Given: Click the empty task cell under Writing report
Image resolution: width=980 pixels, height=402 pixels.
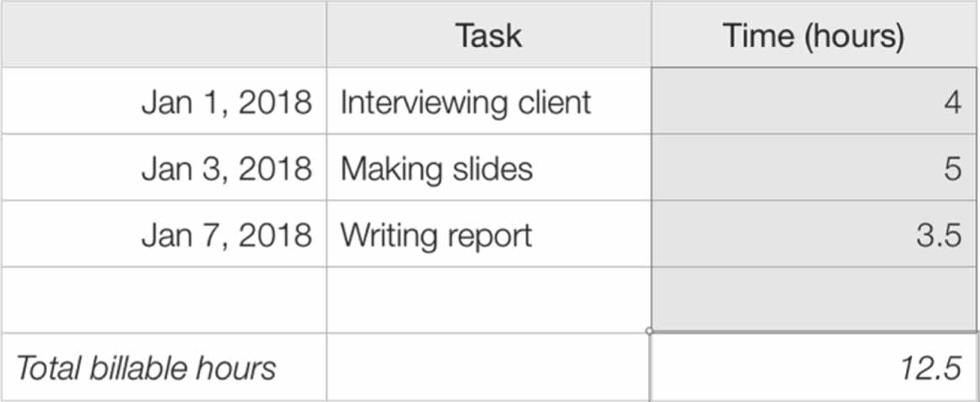Looking at the screenshot, I should 488,300.
